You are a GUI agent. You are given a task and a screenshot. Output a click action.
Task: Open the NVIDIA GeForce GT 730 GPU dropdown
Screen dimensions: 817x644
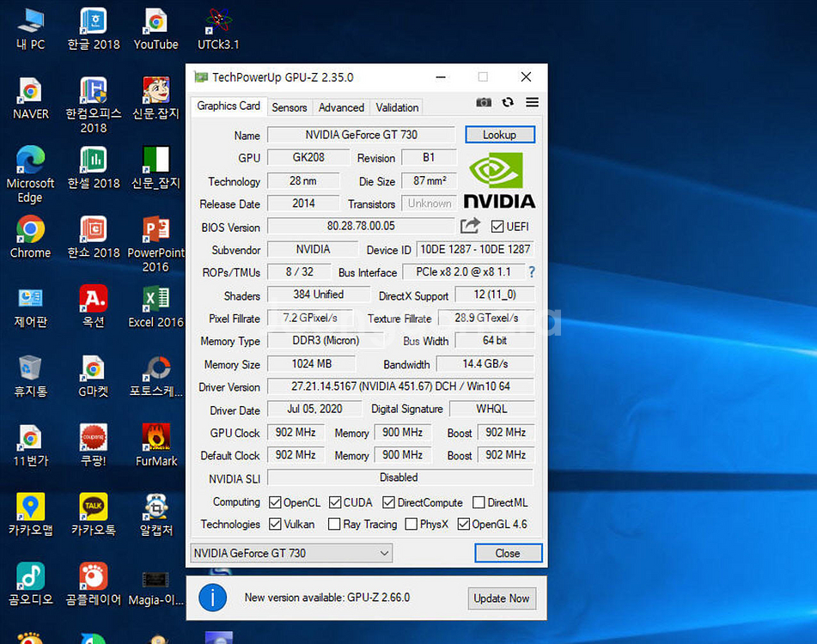(x=291, y=553)
